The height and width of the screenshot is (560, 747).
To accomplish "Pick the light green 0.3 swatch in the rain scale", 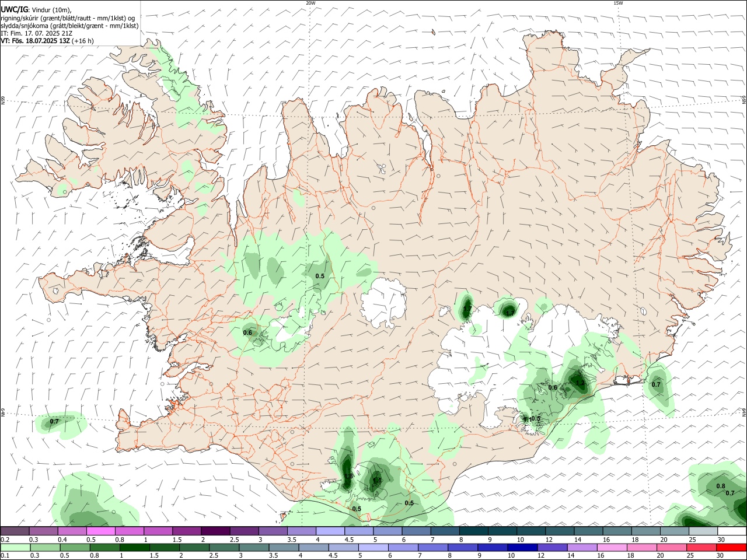I will tap(45, 547).
